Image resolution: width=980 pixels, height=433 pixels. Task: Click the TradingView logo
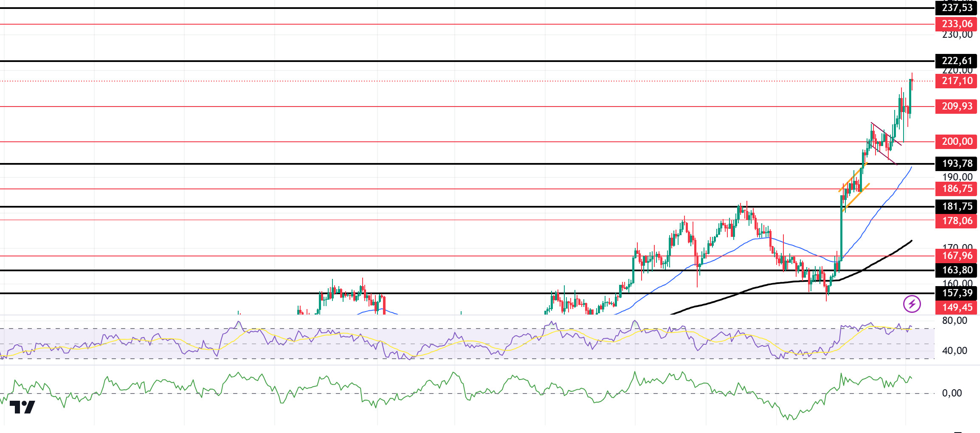click(22, 407)
